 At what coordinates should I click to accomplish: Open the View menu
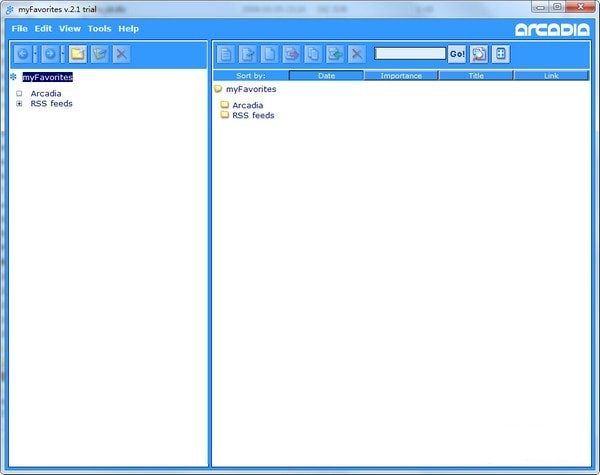70,29
